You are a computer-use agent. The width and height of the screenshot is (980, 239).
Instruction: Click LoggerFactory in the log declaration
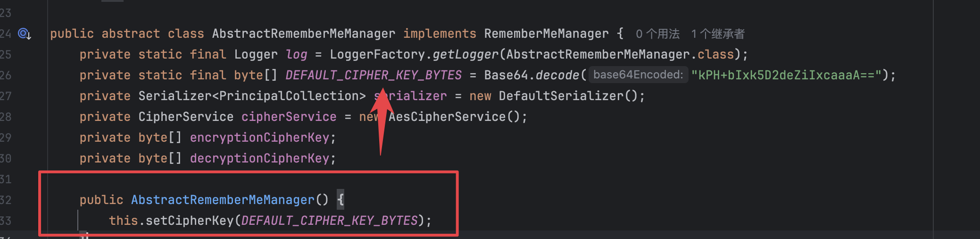[377, 54]
